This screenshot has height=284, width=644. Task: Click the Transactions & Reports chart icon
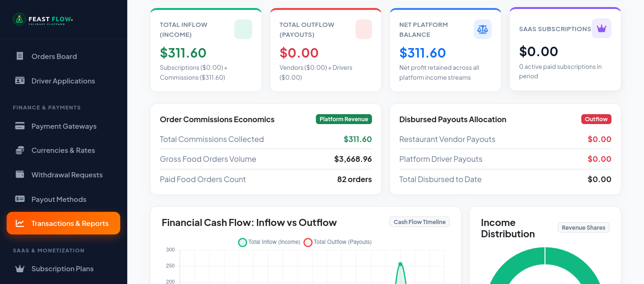click(20, 223)
